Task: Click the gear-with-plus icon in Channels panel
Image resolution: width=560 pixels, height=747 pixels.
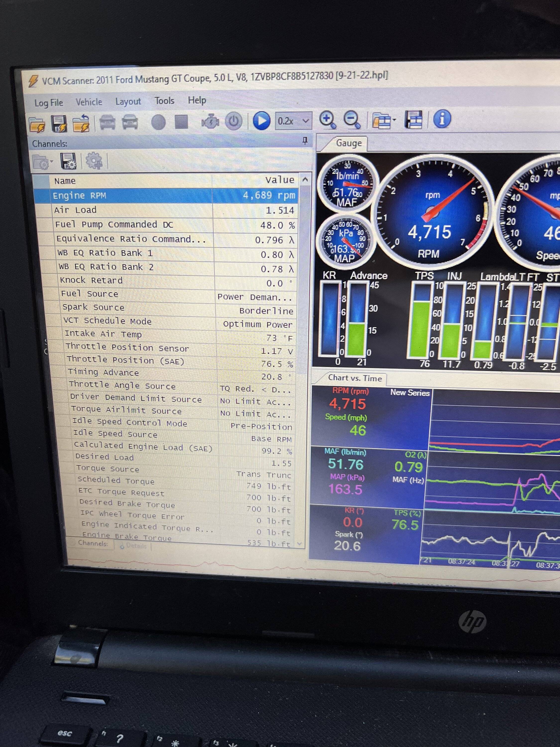Action: pyautogui.click(x=94, y=161)
